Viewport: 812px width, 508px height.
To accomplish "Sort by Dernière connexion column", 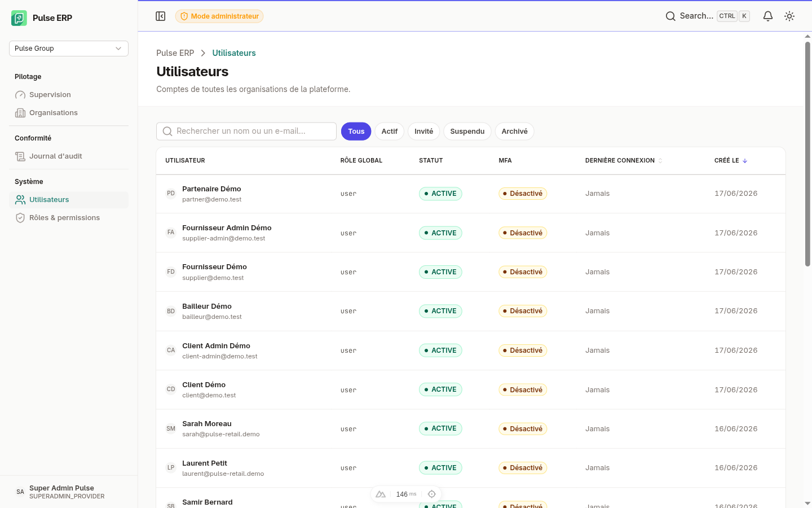I will click(624, 161).
